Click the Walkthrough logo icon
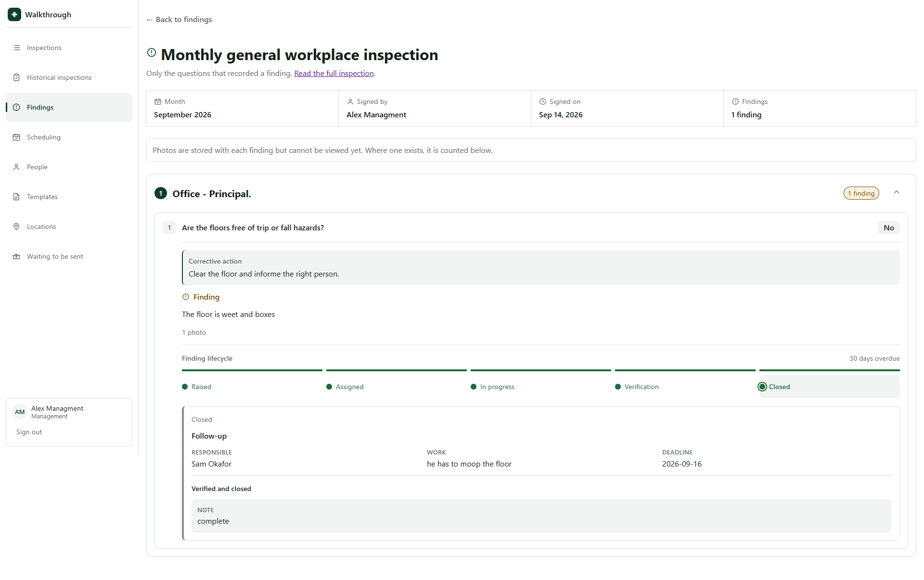 (14, 14)
